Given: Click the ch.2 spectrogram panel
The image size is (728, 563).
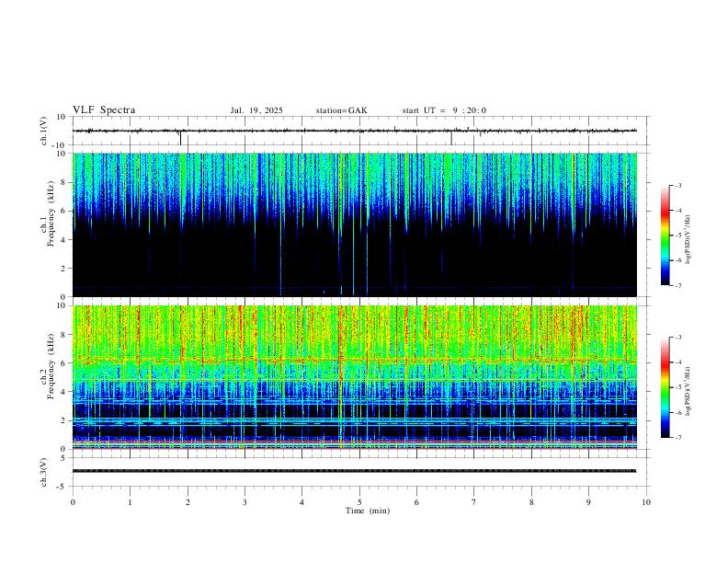Looking at the screenshot, I should tap(355, 377).
